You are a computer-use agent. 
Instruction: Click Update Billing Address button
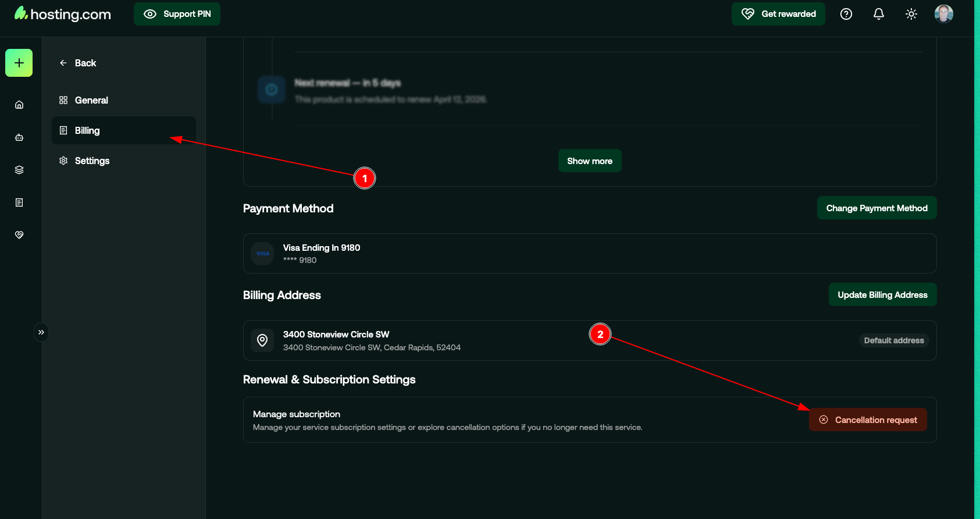[x=882, y=295]
